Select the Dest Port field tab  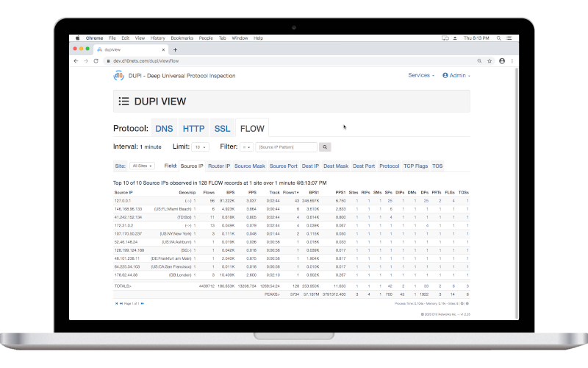coord(364,166)
